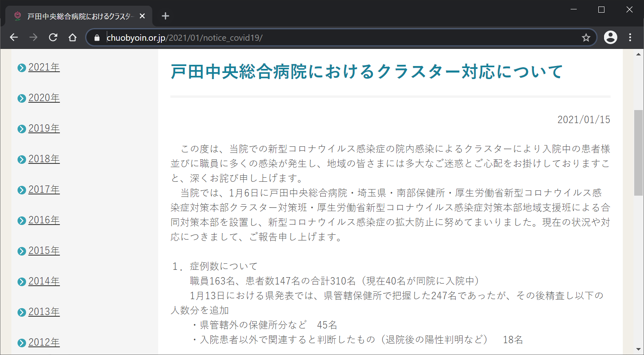Open the 2017年 archive link

click(x=44, y=190)
